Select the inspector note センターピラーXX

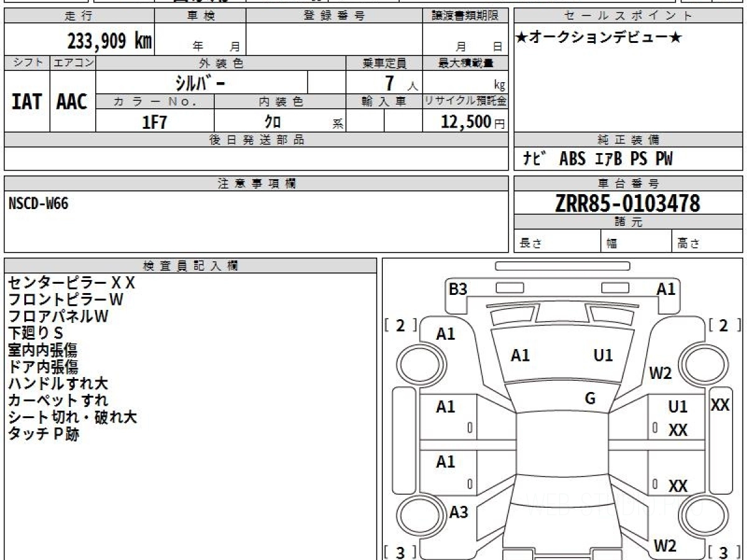(72, 283)
